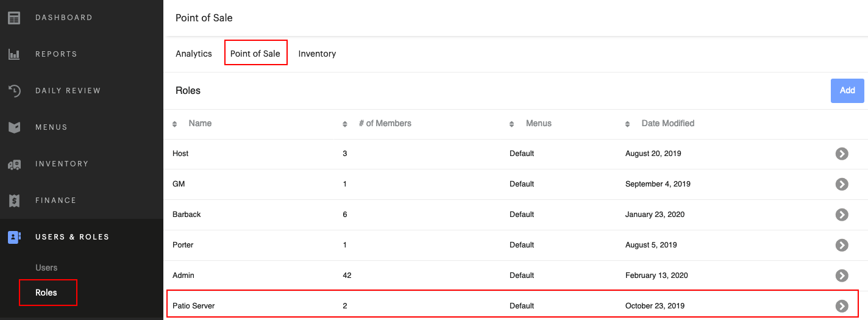Open Patio Server role arrow
Screen dimensions: 868x320
[842, 306]
